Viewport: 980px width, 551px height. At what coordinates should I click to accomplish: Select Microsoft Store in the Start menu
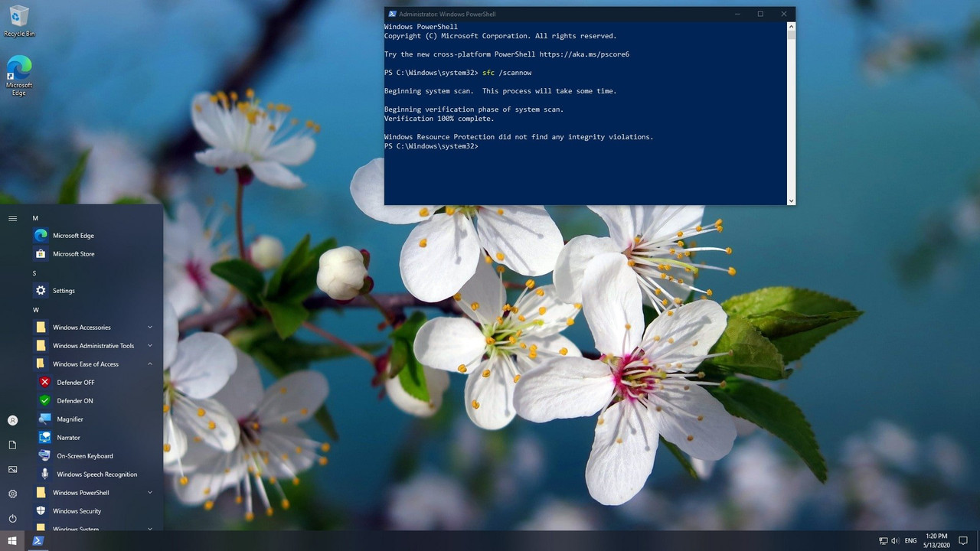(x=73, y=253)
